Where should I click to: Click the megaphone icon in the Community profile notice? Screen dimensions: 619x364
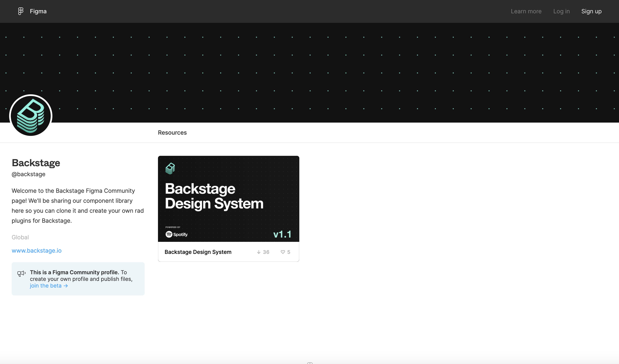coord(21,274)
